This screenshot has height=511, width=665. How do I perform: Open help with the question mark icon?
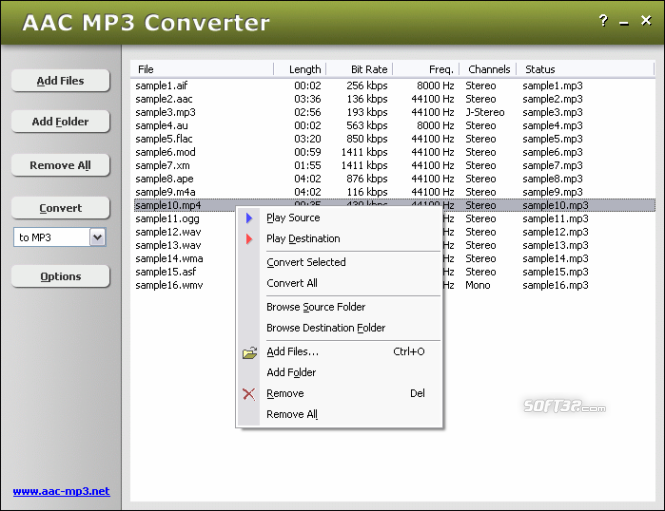603,20
